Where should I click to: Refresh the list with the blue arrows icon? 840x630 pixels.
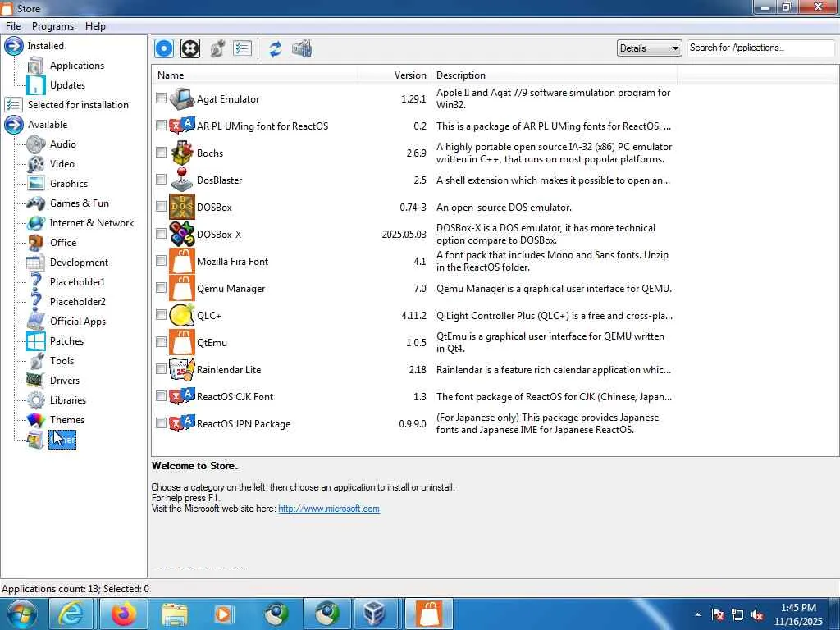(x=276, y=48)
